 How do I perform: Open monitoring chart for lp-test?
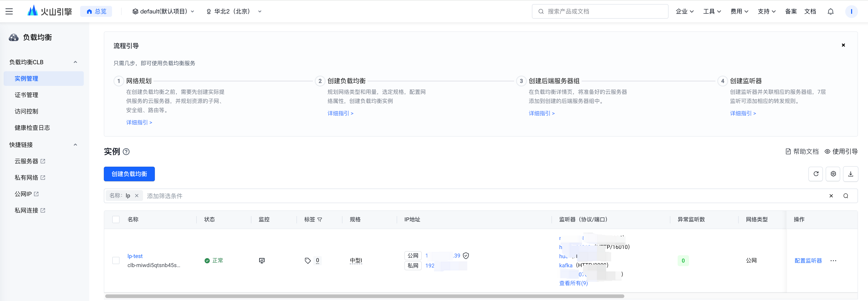click(x=262, y=260)
